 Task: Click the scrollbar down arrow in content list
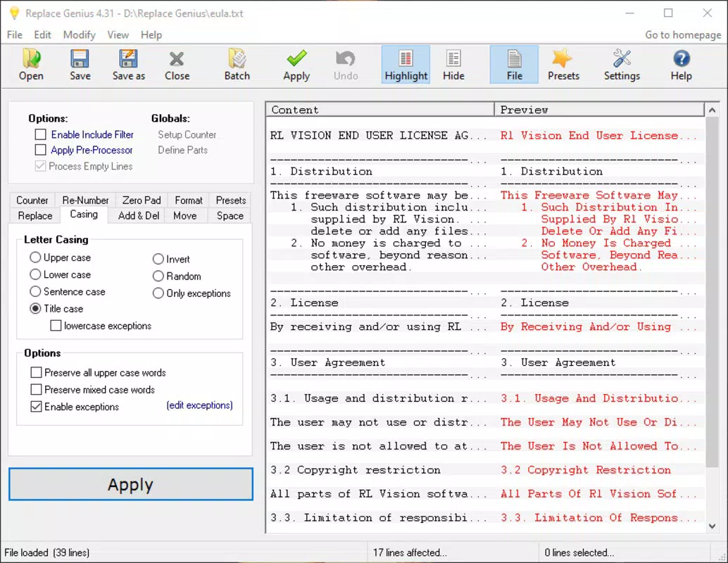(x=712, y=526)
